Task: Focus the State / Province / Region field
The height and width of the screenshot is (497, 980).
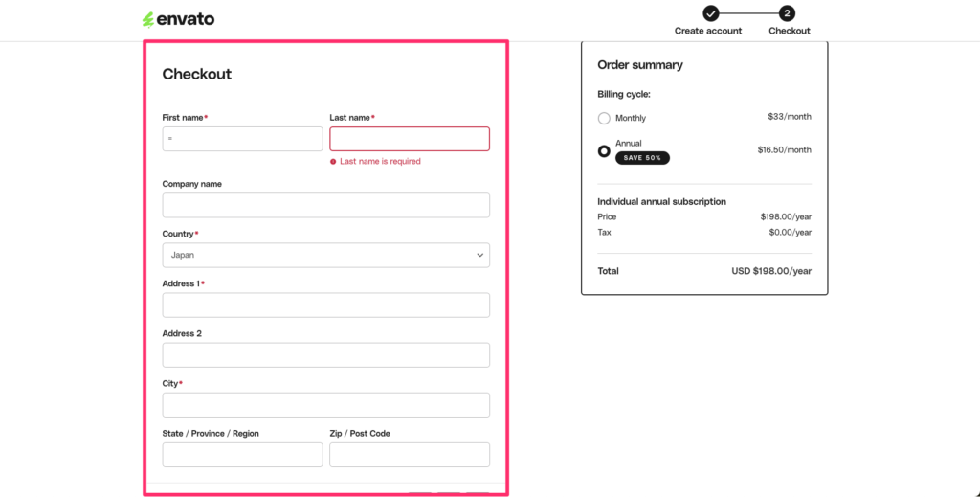Action: 242,455
